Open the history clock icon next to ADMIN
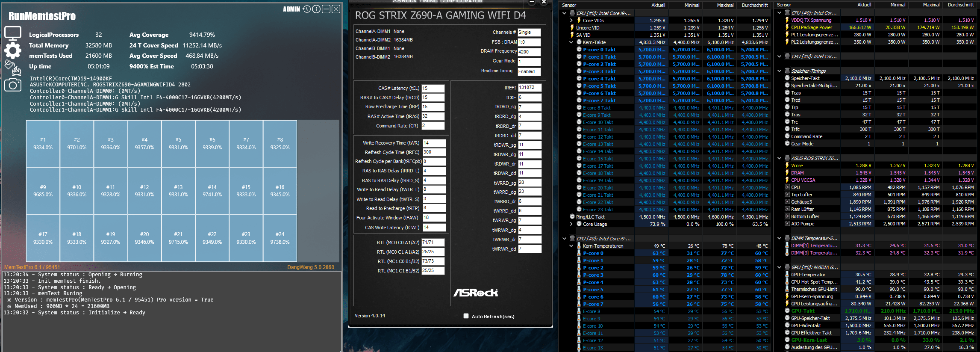Image resolution: width=980 pixels, height=352 pixels. (307, 9)
